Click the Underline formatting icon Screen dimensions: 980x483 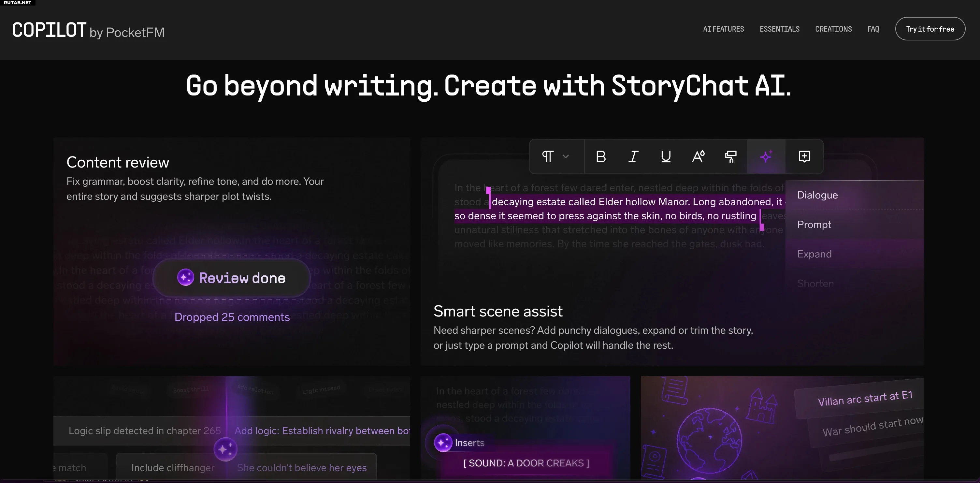pos(666,156)
